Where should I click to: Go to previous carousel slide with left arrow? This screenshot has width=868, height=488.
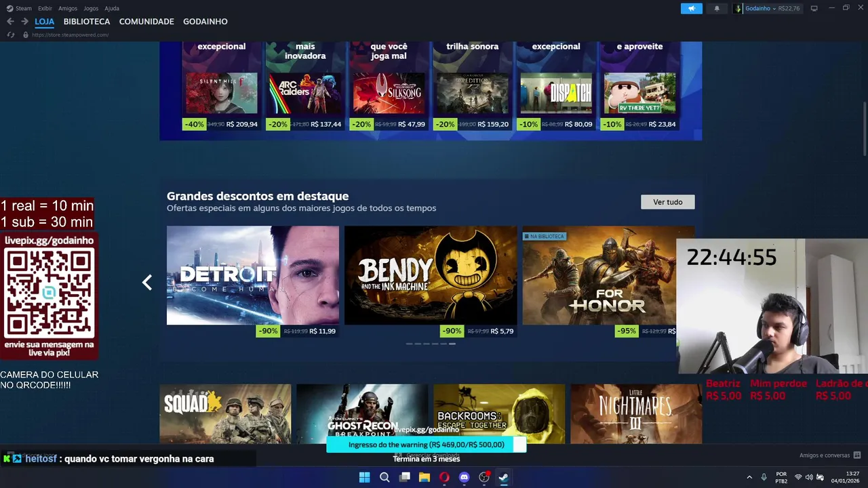coord(147,283)
